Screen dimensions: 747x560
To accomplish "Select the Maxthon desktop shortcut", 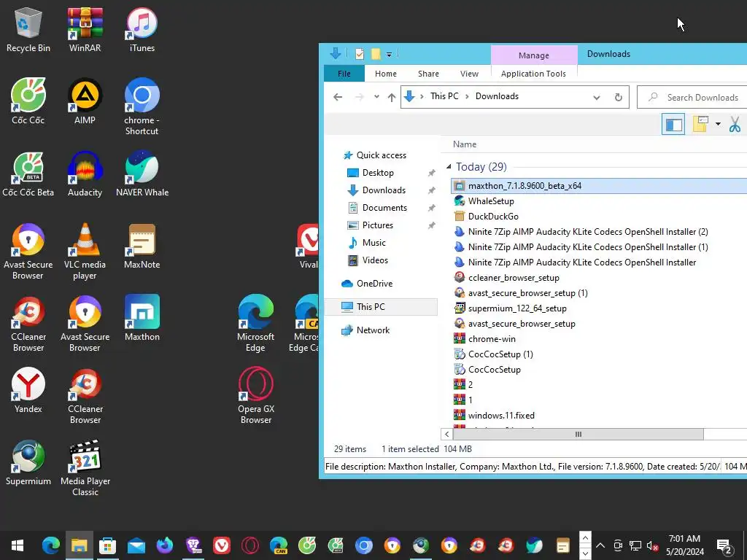I will pos(142,318).
